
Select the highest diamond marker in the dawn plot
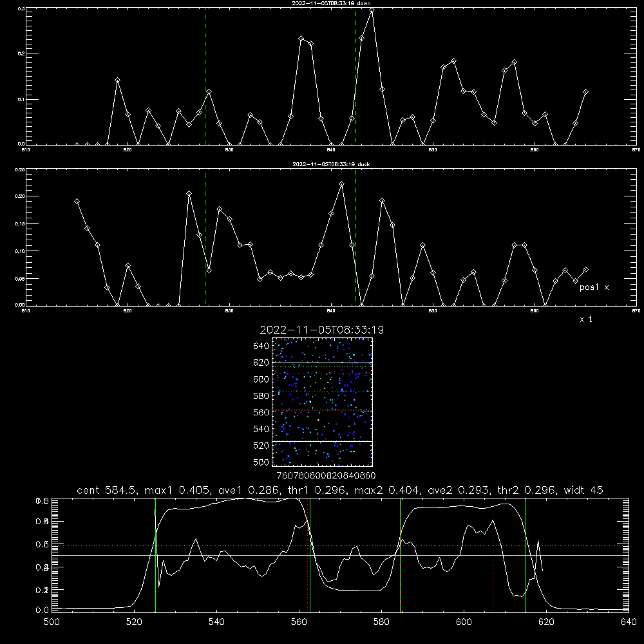(372, 10)
